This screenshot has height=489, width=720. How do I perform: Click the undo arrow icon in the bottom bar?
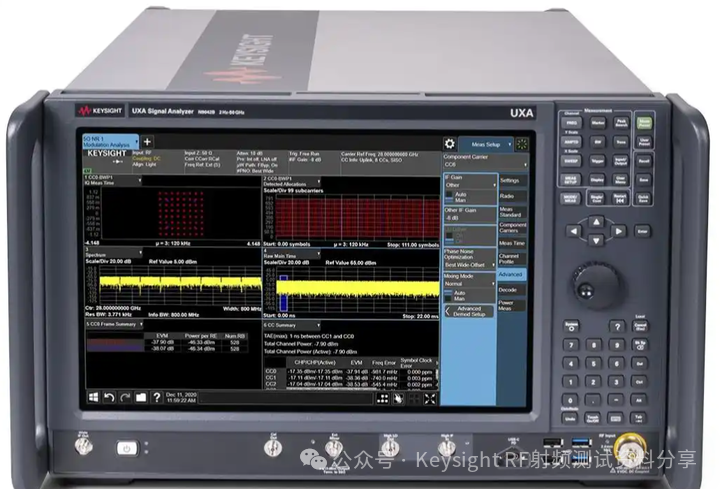pos(109,397)
